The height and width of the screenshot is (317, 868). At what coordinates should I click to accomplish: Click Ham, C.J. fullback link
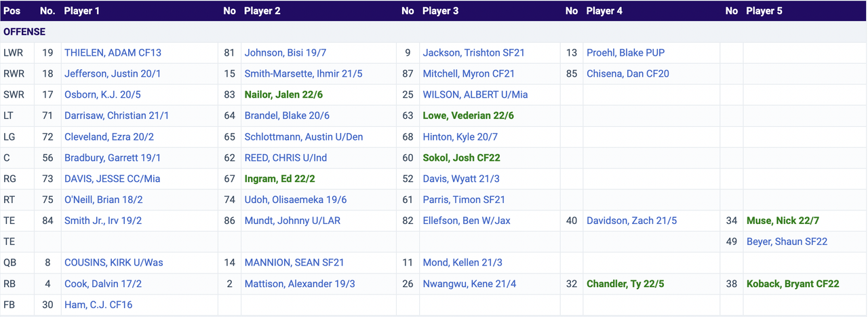click(x=98, y=305)
